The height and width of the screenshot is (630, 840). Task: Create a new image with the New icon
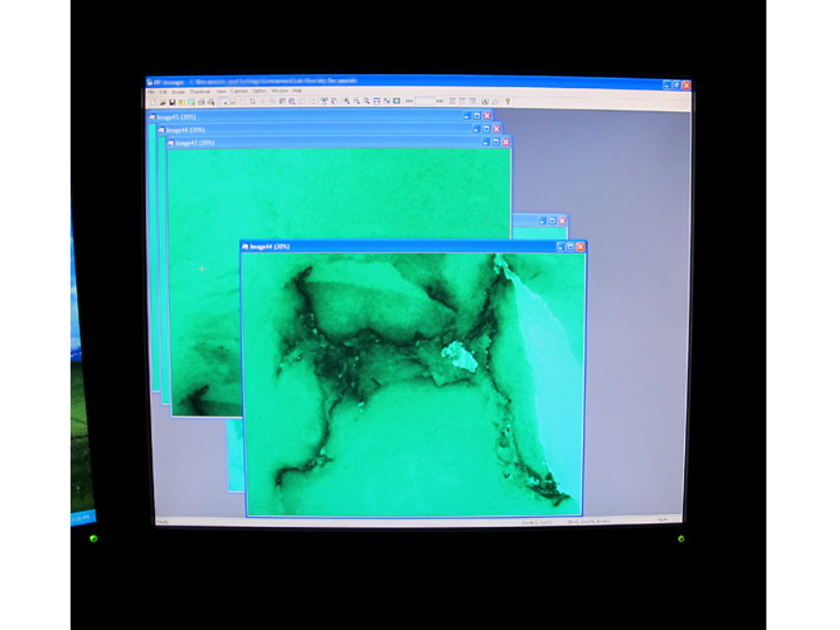pos(153,102)
